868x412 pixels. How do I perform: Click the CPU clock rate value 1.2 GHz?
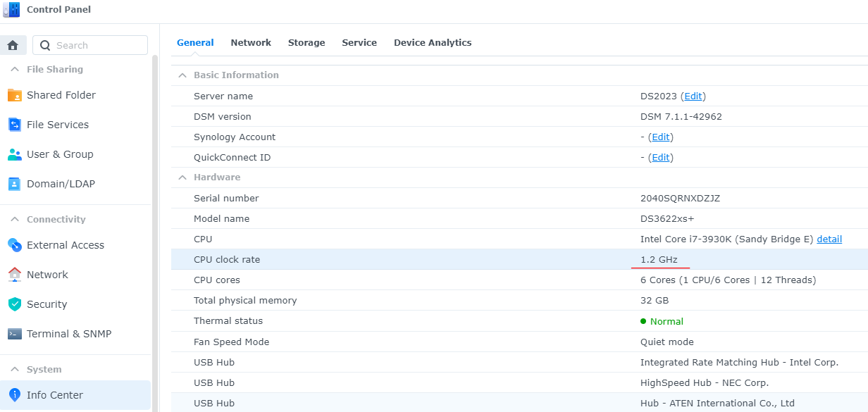tap(659, 260)
